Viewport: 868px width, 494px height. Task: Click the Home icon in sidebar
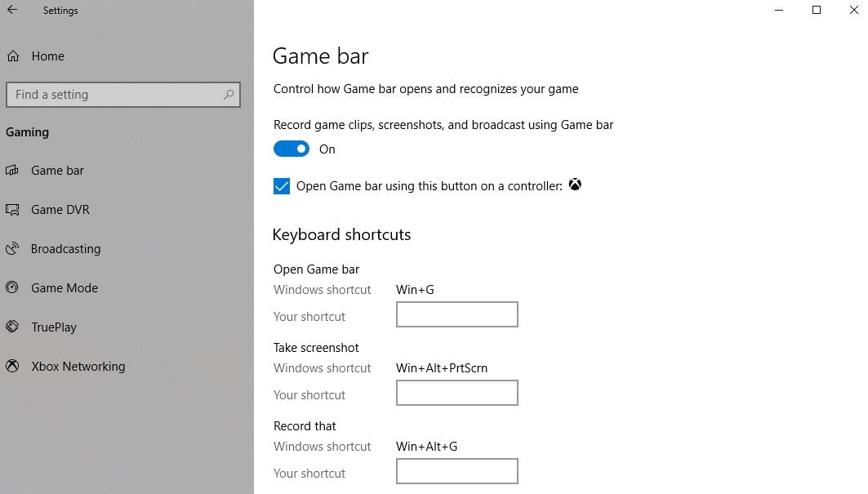13,56
